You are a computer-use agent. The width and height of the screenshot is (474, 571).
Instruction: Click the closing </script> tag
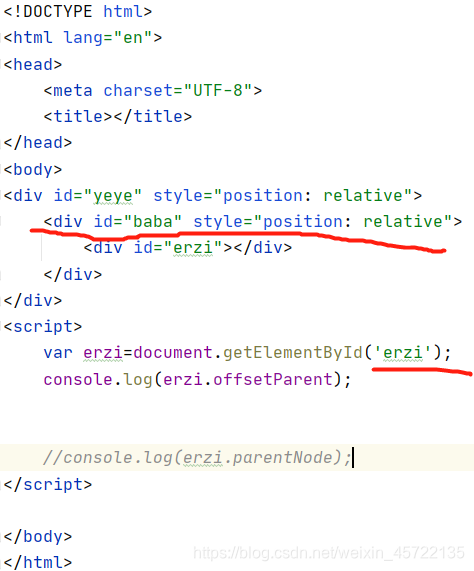[48, 485]
